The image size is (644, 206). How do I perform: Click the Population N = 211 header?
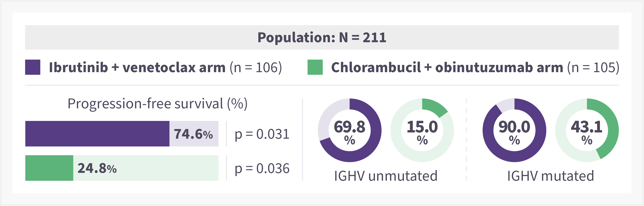tap(322, 37)
